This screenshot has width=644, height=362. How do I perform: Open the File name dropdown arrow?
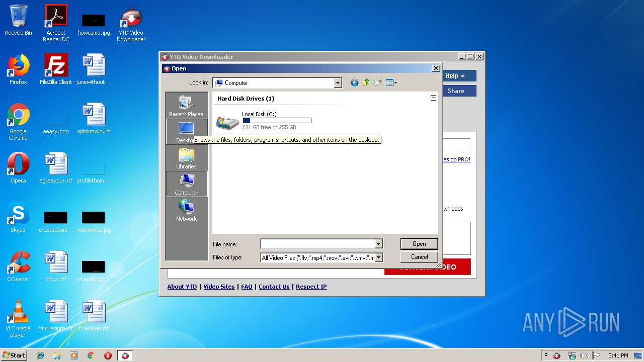378,244
